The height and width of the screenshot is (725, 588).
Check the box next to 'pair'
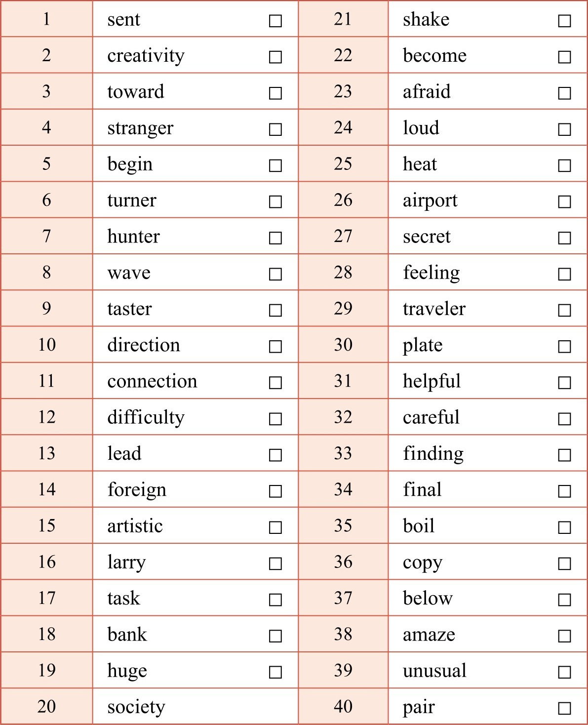(x=564, y=708)
